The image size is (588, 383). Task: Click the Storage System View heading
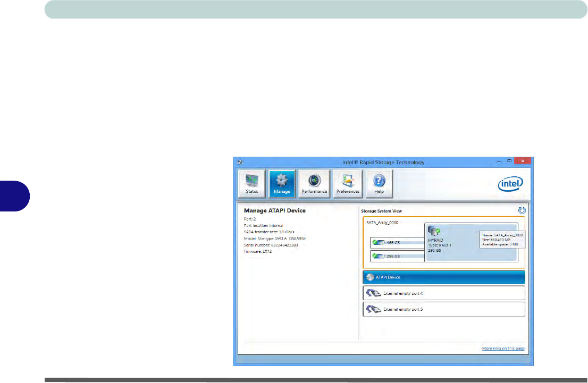pyautogui.click(x=381, y=211)
